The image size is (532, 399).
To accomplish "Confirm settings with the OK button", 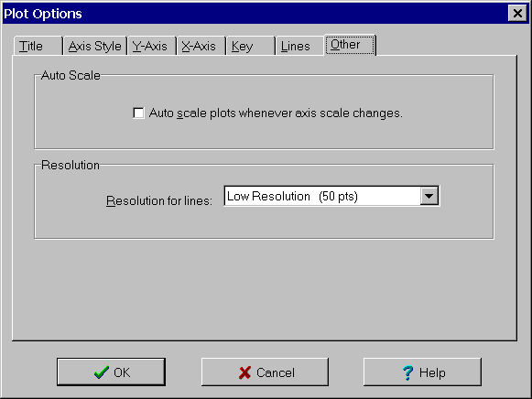I will tap(112, 372).
